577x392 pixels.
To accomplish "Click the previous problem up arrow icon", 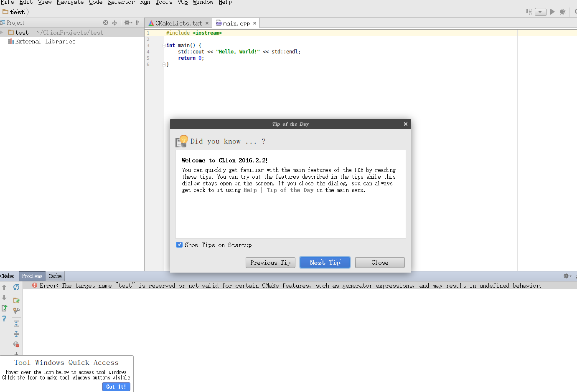I will click(x=4, y=287).
